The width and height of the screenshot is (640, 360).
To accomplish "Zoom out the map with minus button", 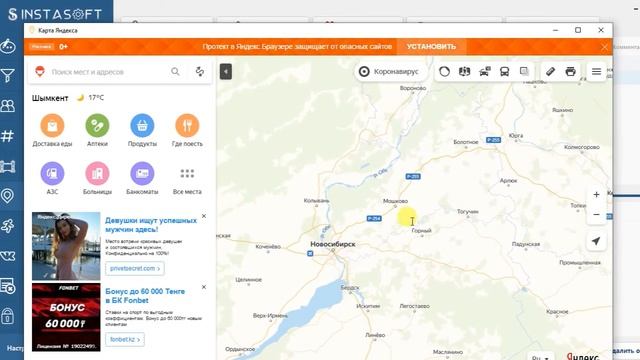I will [596, 214].
